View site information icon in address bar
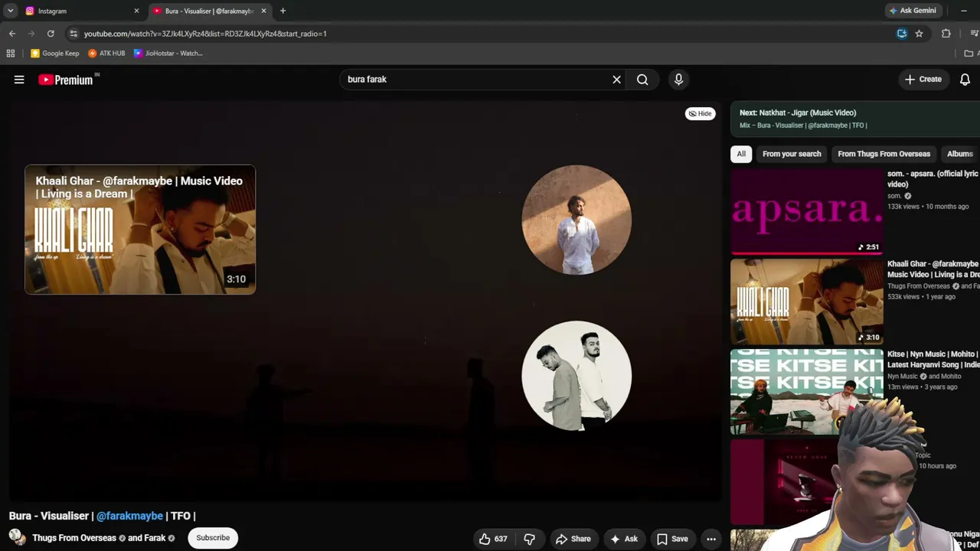Image resolution: width=980 pixels, height=551 pixels. coord(73,34)
